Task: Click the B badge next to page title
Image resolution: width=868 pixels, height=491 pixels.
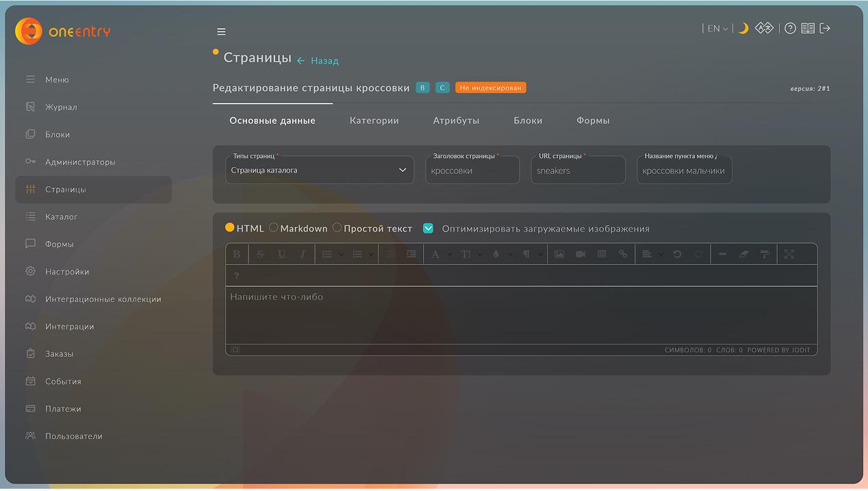Action: (422, 88)
